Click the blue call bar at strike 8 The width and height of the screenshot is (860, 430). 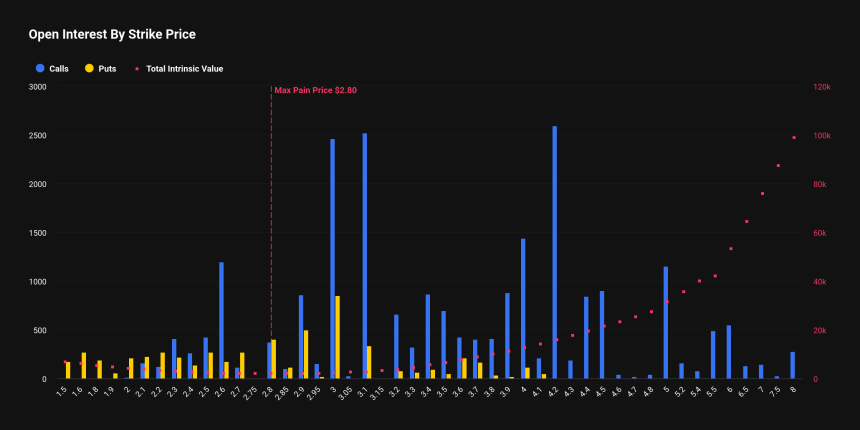click(x=792, y=365)
